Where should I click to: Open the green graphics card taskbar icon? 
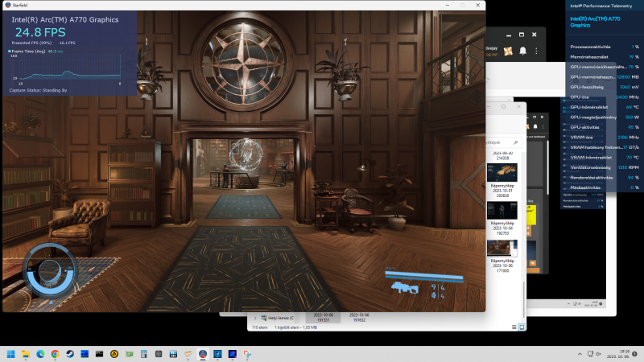tap(129, 354)
